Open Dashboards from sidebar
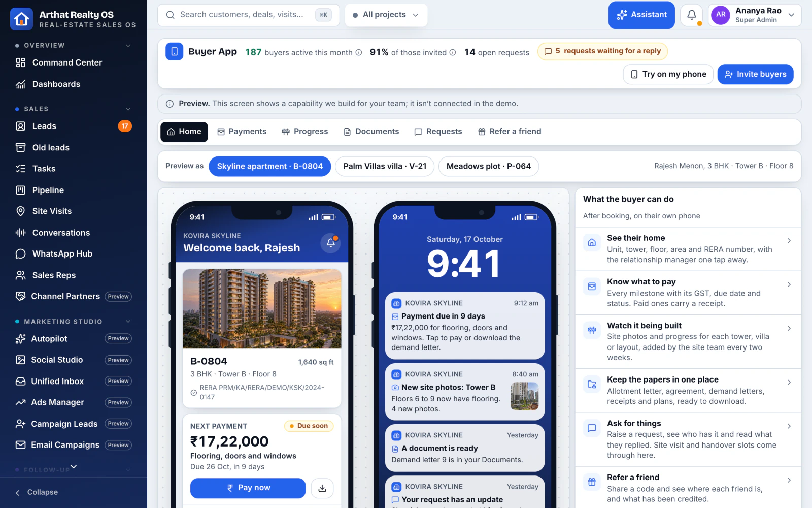The height and width of the screenshot is (508, 812). click(x=74, y=84)
